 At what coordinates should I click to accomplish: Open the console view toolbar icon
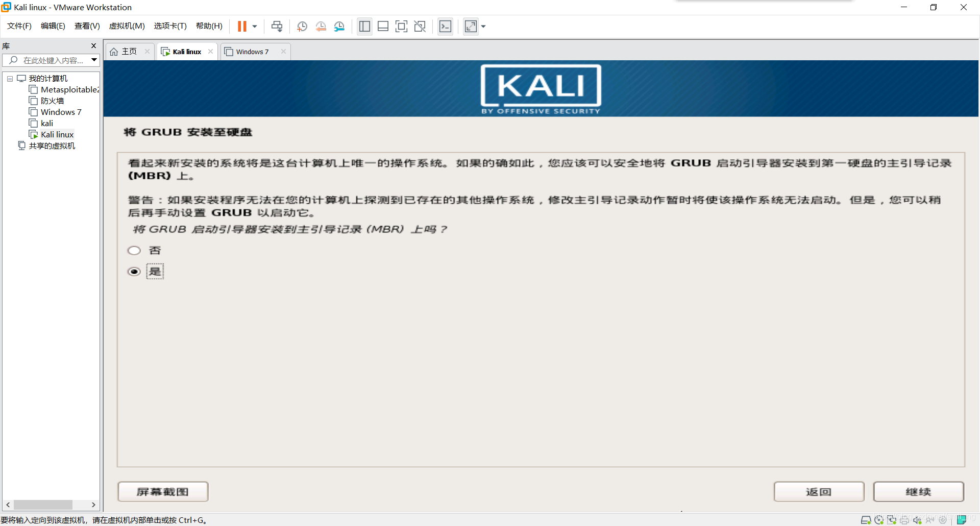coord(446,26)
